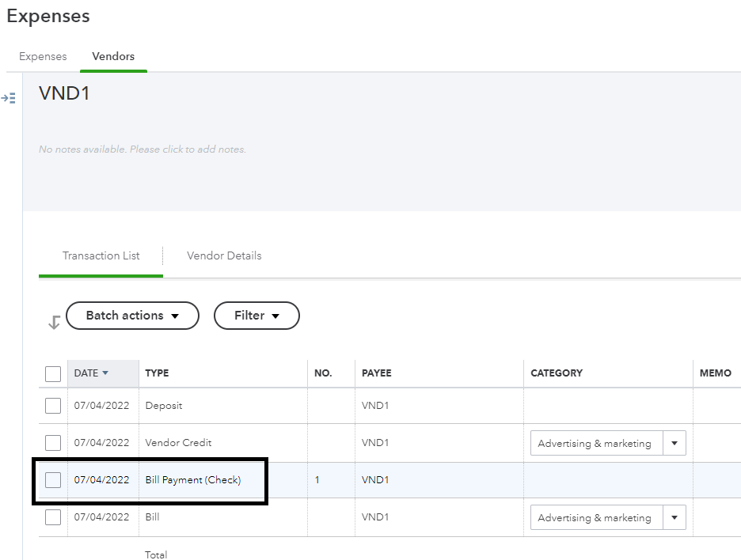Open the Batch actions dropdown

[x=132, y=316]
